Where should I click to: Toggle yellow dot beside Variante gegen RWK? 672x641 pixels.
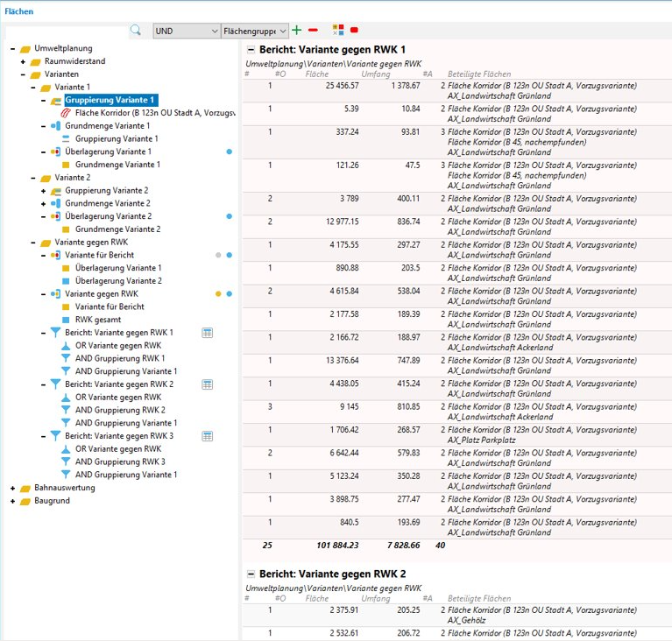218,294
